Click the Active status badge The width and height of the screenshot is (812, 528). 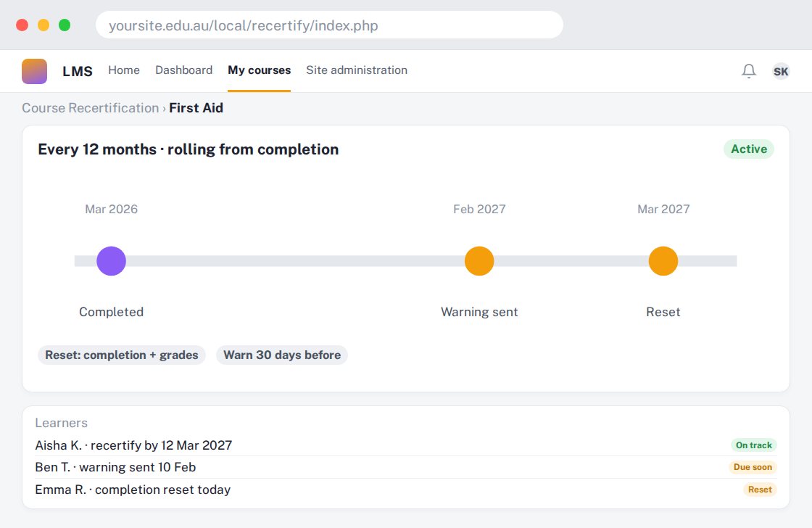[749, 149]
